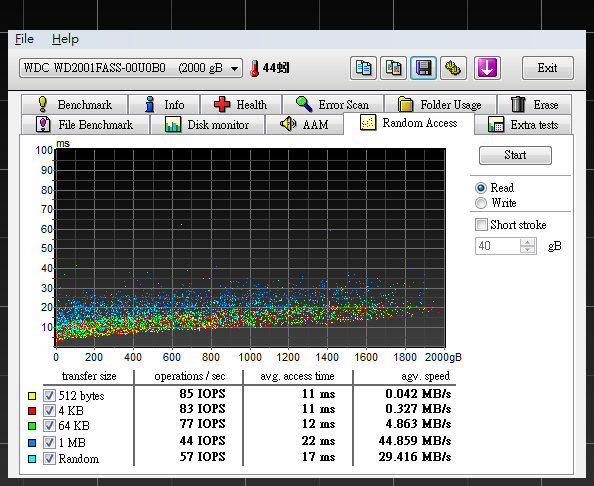Click the copy text to clipboard icon
The image size is (594, 486).
[363, 68]
